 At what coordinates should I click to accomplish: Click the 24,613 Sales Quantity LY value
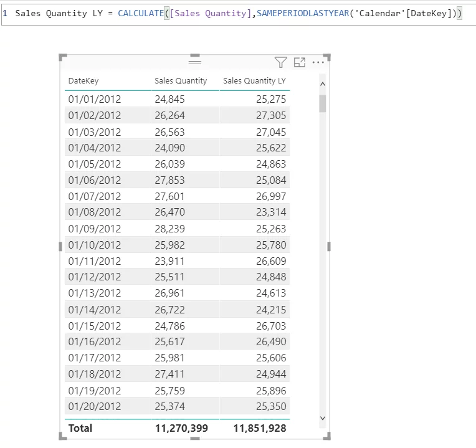(x=271, y=293)
